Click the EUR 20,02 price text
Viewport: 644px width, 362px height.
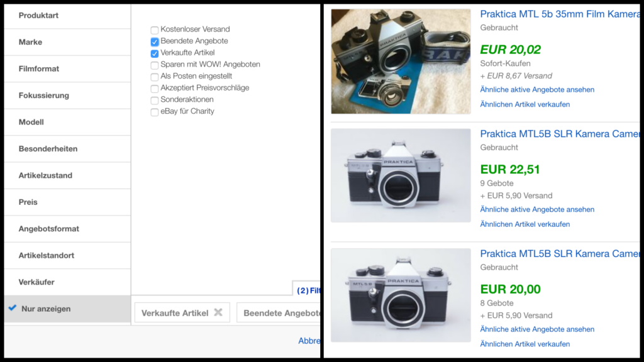[511, 50]
